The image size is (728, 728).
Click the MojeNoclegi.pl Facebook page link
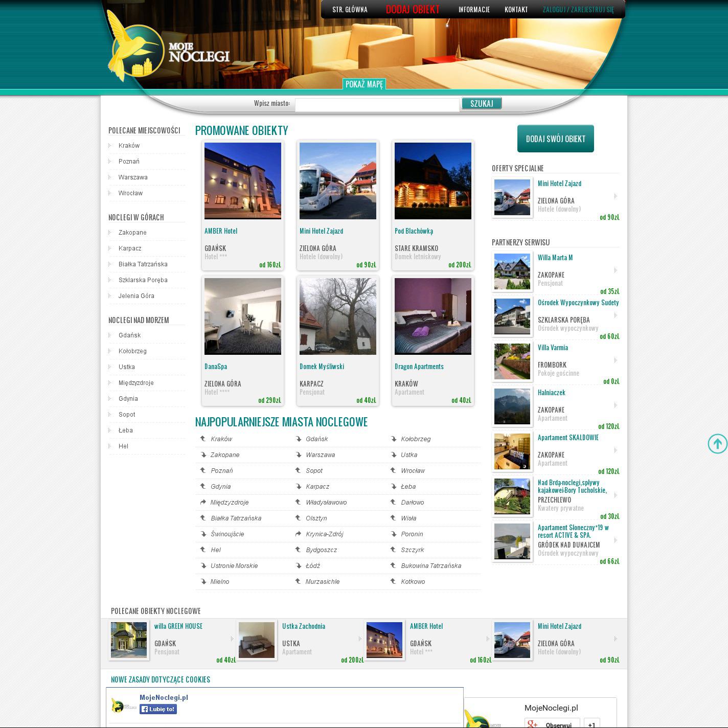click(x=164, y=697)
